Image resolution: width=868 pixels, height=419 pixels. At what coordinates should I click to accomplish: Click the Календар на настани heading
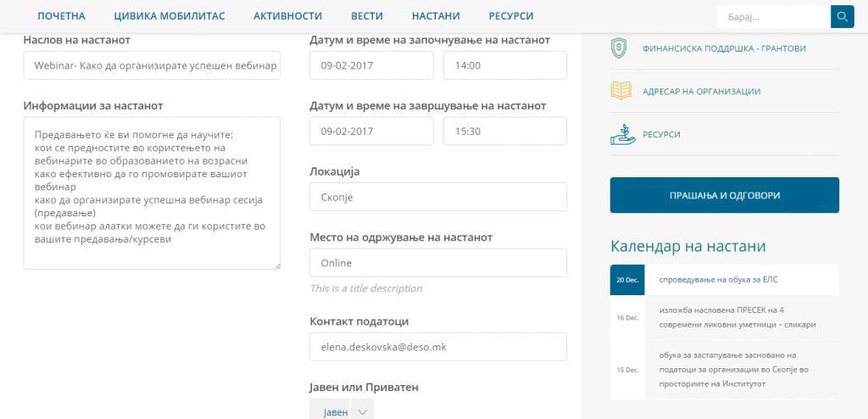click(687, 246)
